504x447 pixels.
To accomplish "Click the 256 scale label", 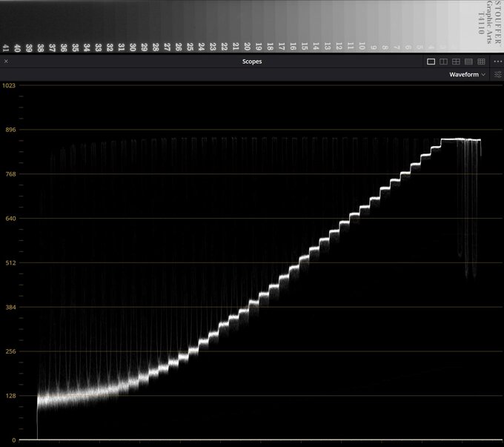I will pos(9,351).
